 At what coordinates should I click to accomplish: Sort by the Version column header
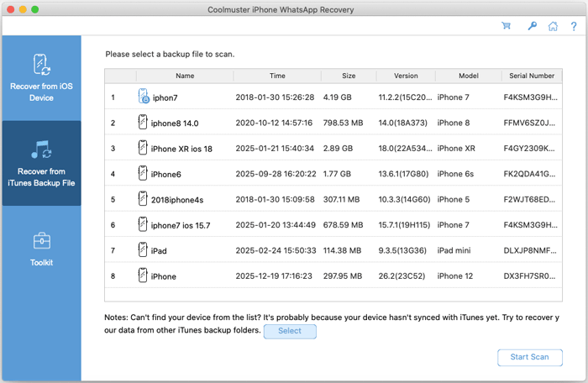(x=406, y=76)
